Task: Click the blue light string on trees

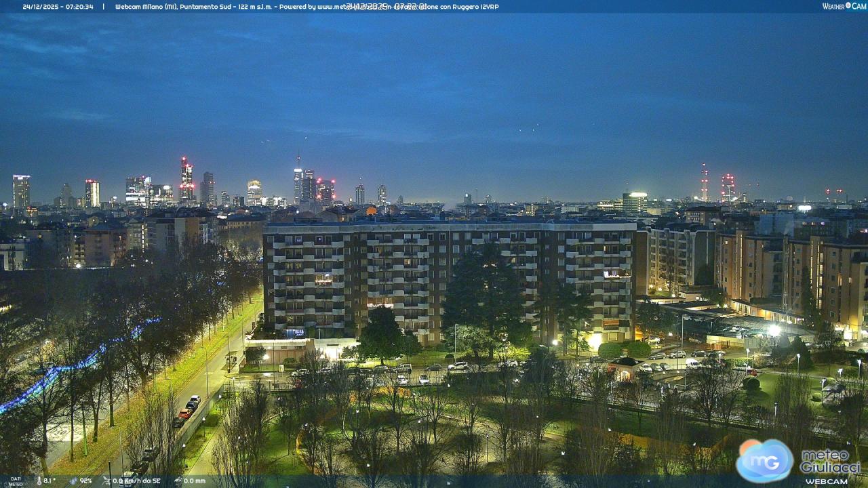Action: click(x=75, y=366)
